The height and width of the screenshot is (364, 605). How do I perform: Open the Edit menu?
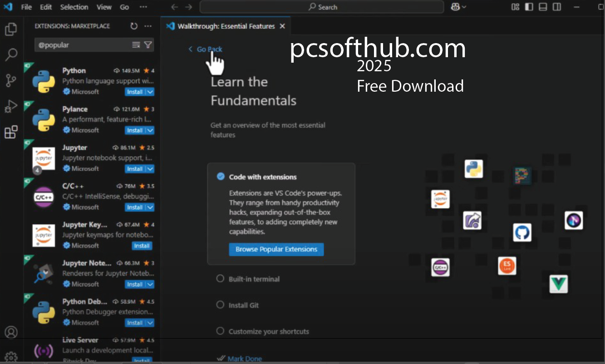(46, 7)
